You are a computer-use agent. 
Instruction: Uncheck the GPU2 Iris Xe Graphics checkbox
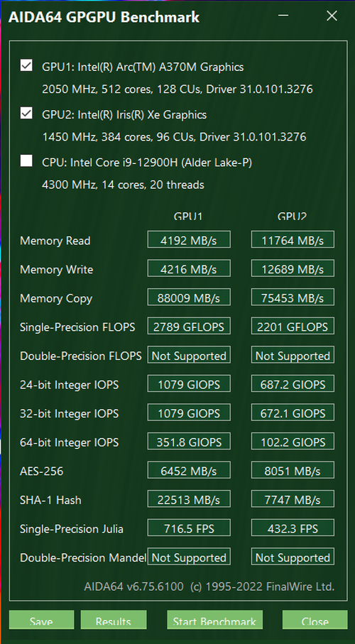(26, 114)
